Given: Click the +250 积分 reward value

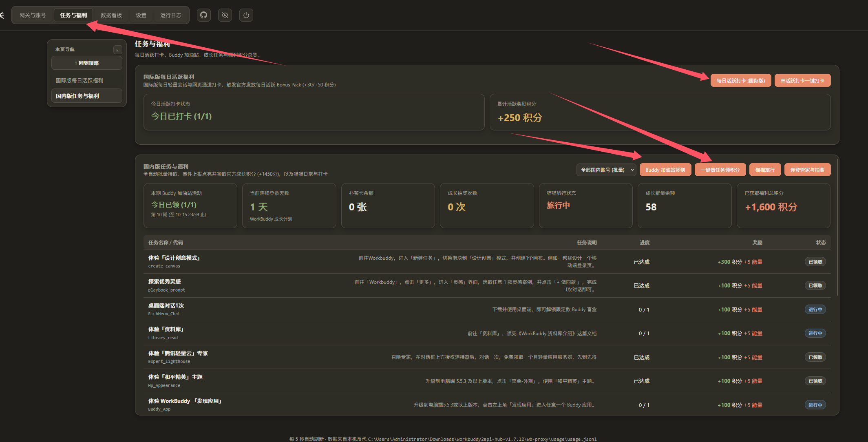Looking at the screenshot, I should [x=520, y=118].
